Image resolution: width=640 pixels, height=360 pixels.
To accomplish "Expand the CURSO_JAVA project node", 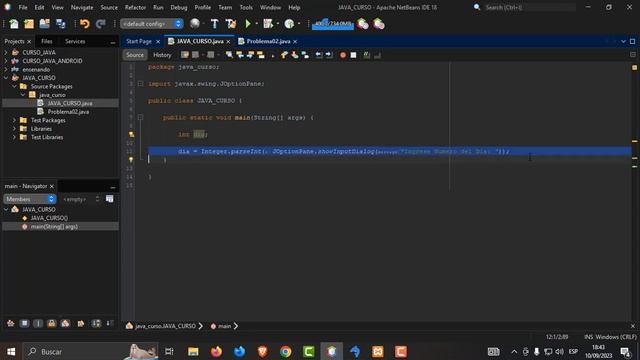I will [x=6, y=52].
